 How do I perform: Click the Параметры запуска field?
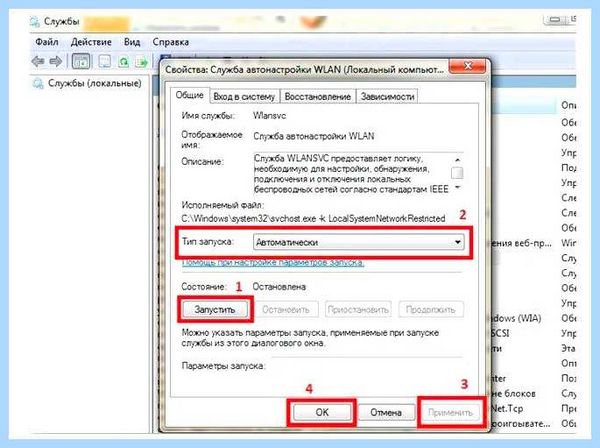pyautogui.click(x=367, y=366)
